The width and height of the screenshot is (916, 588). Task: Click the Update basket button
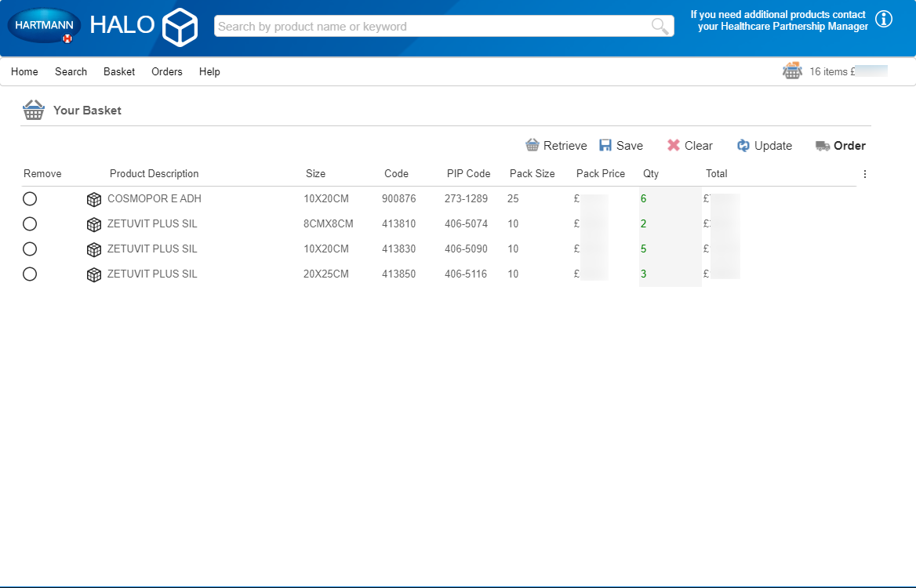coord(764,145)
